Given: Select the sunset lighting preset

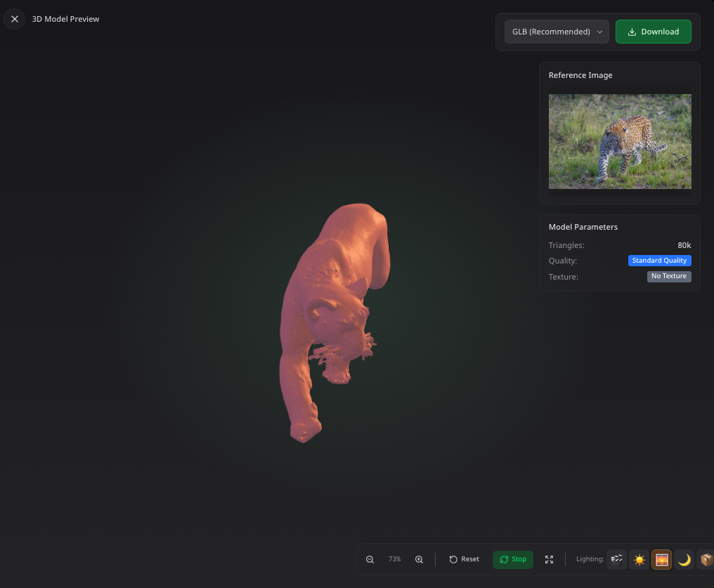Looking at the screenshot, I should 661,559.
